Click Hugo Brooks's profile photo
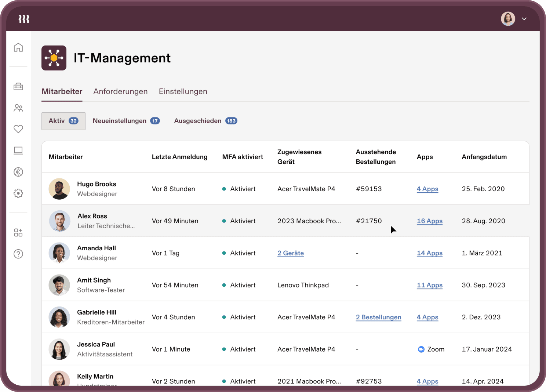 tap(59, 189)
